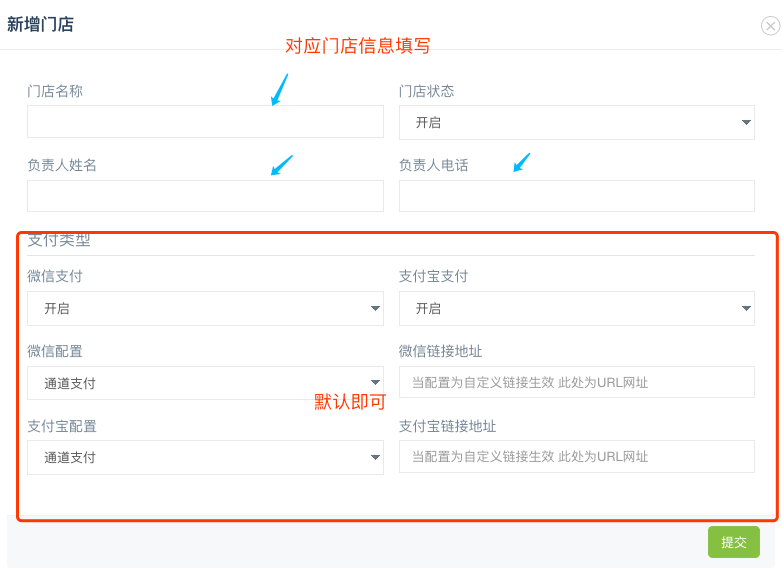Viewport: 782px width, 576px height.
Task: Submit the form with 提交 button
Action: 734,542
